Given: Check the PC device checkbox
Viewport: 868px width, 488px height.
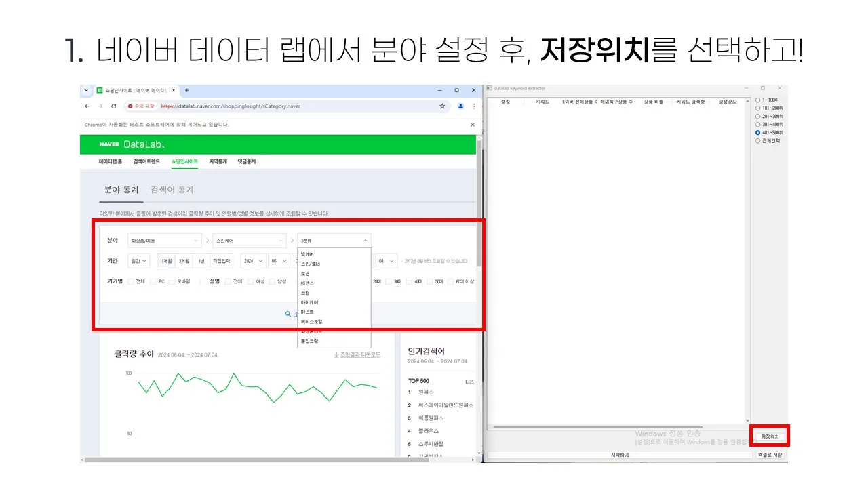Looking at the screenshot, I should (x=153, y=281).
